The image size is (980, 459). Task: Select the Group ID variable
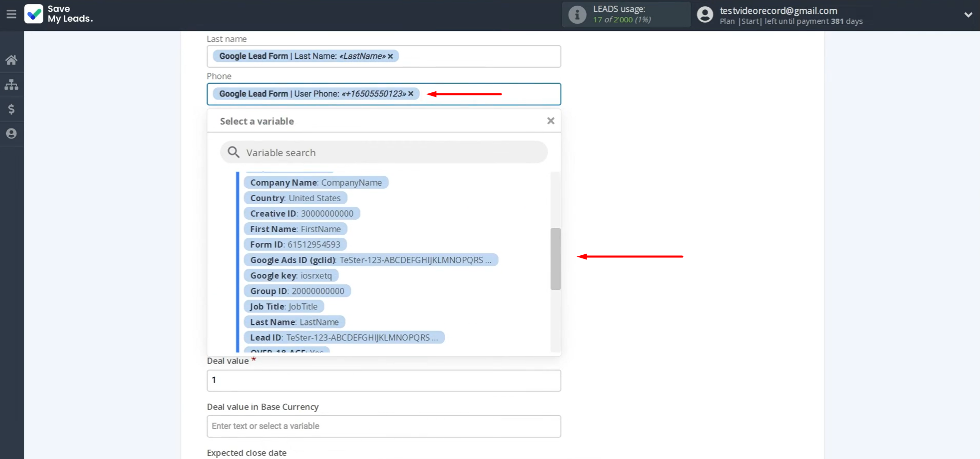[297, 291]
